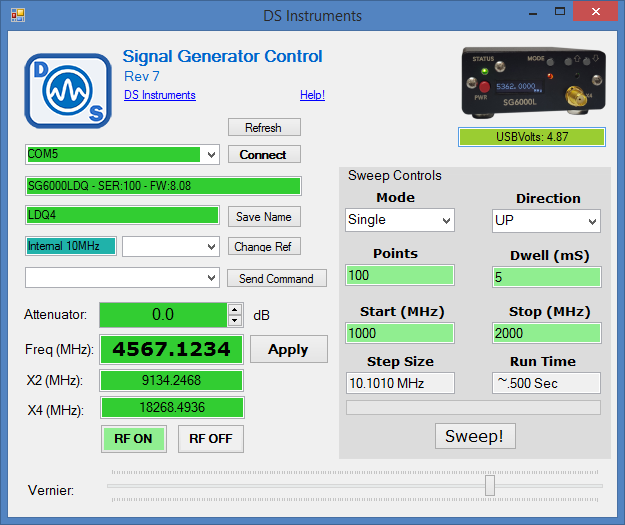This screenshot has height=525, width=625.
Task: Click the Vernier slider handle
Action: [489, 485]
